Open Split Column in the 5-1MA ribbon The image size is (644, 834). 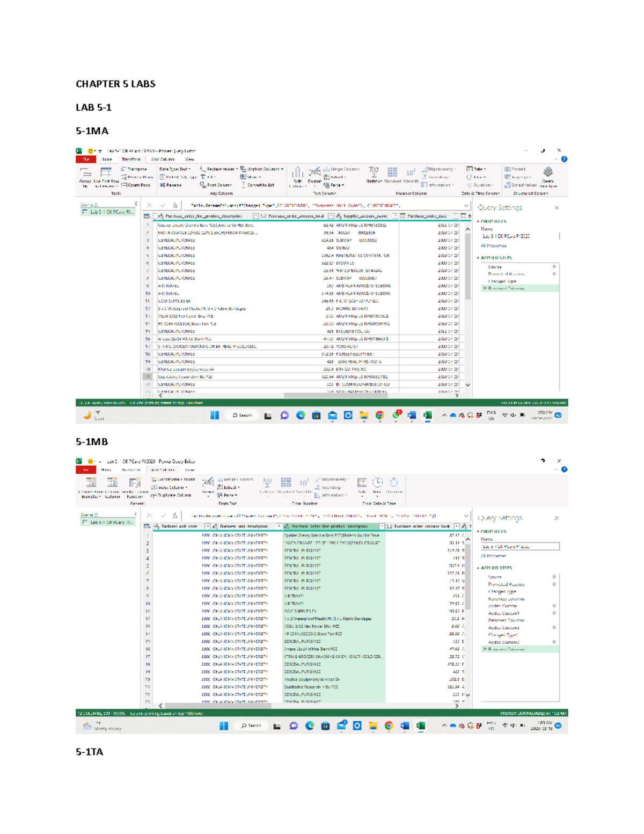[297, 176]
